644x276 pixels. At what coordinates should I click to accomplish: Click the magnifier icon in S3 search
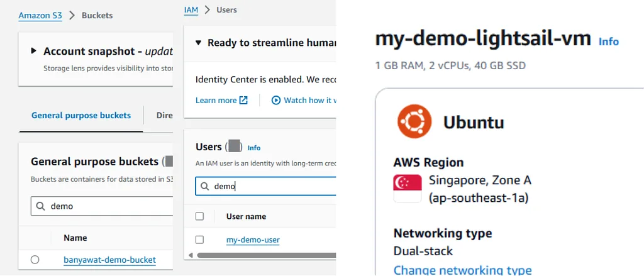click(41, 206)
